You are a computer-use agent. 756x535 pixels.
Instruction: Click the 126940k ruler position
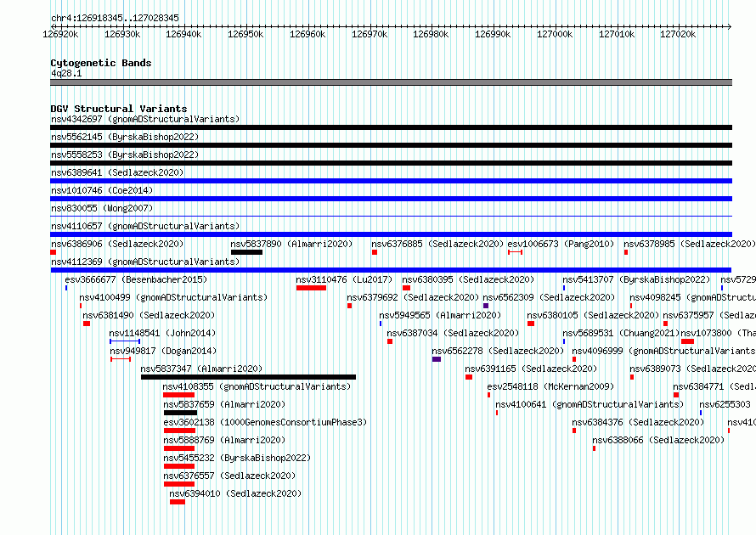[x=183, y=34]
